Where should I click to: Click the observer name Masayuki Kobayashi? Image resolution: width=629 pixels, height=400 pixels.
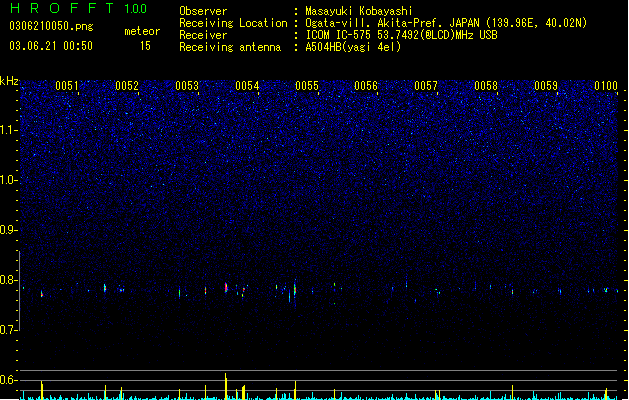pos(359,11)
